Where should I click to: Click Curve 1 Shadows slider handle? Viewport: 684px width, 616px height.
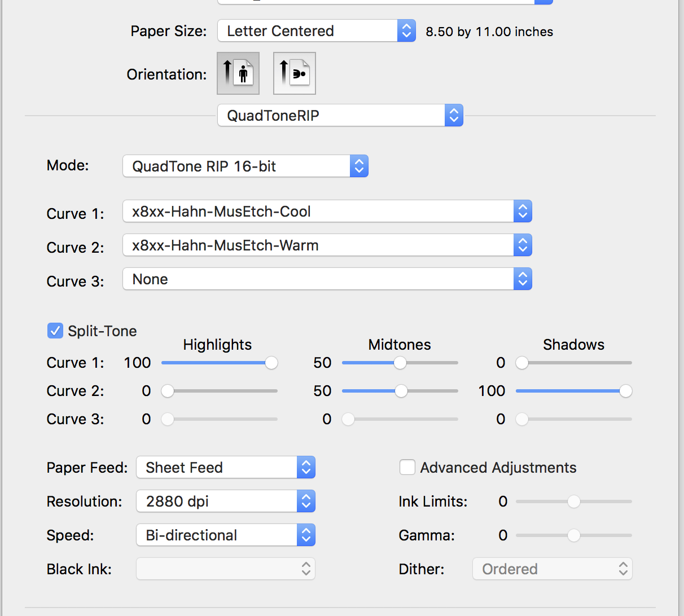pyautogui.click(x=522, y=363)
